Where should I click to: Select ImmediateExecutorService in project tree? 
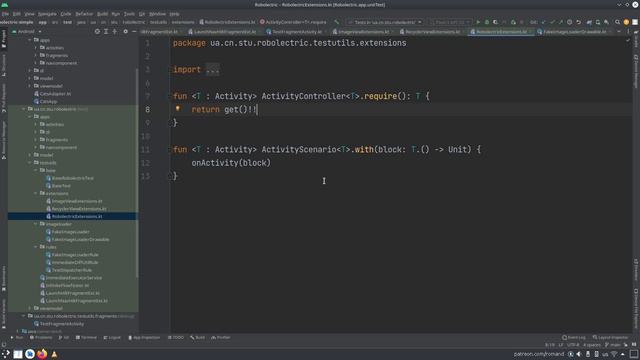click(x=71, y=278)
